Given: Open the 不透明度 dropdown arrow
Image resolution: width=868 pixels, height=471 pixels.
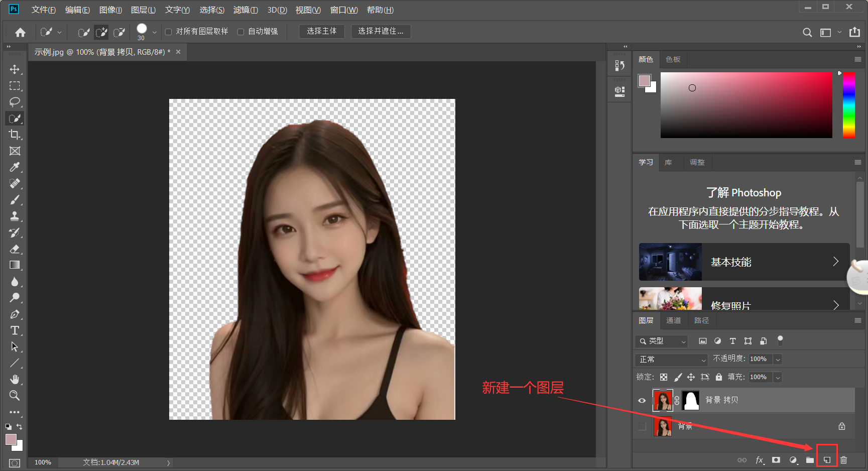Looking at the screenshot, I should (778, 359).
